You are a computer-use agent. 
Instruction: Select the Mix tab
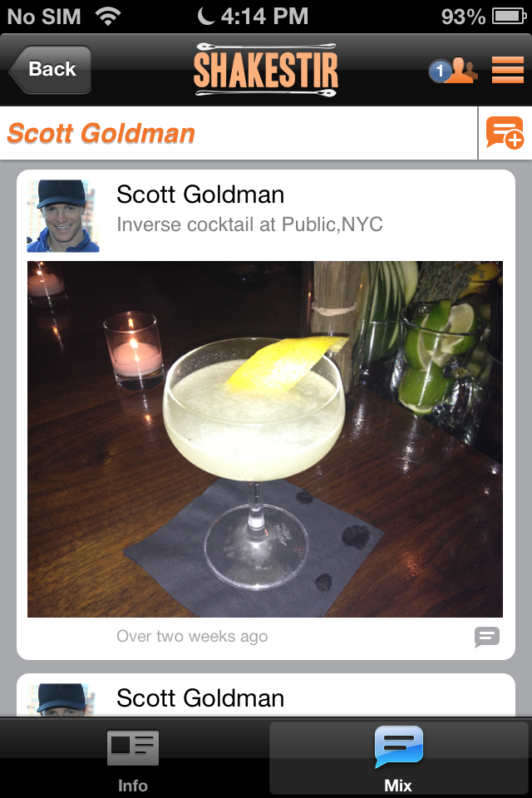tap(399, 759)
